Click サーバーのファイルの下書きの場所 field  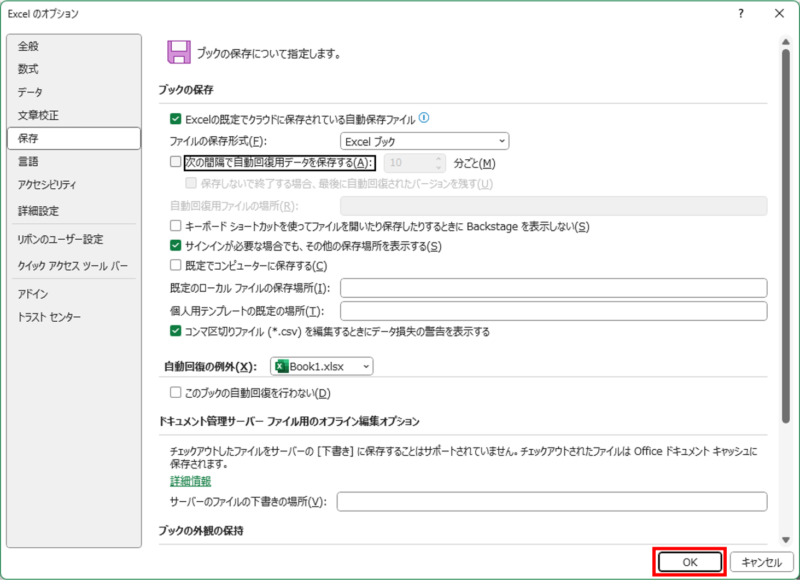pos(552,501)
